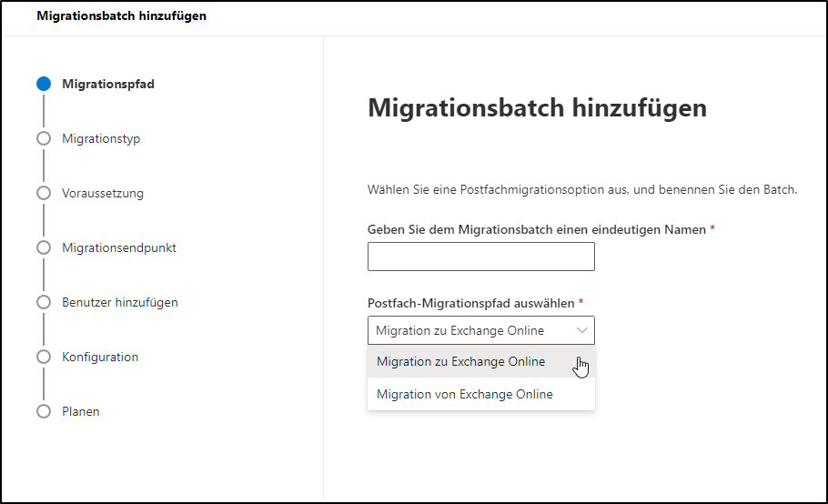This screenshot has width=828, height=504.
Task: Click the Migrationstyp step circle indicator
Action: [x=43, y=138]
